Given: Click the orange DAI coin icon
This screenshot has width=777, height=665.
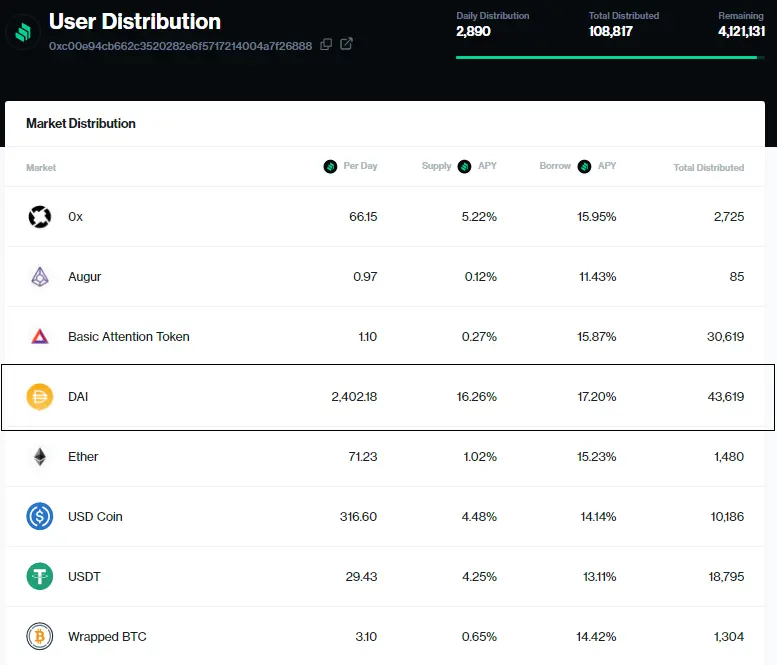Looking at the screenshot, I should tap(40, 396).
